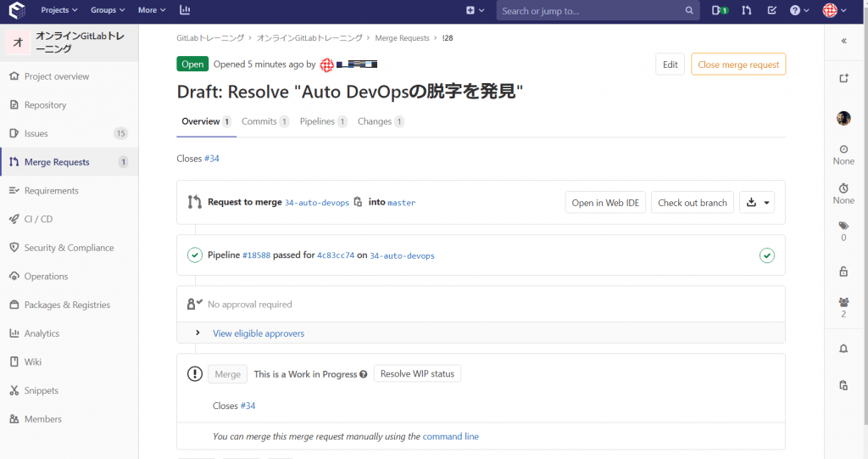Open the 34-auto-devops source branch link
The height and width of the screenshot is (459, 868).
tap(317, 203)
